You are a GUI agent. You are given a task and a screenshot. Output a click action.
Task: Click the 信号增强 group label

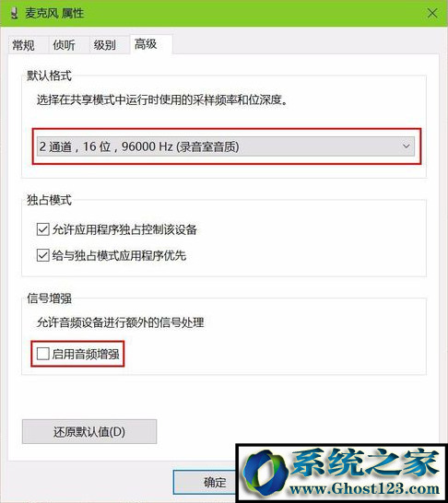click(x=49, y=298)
